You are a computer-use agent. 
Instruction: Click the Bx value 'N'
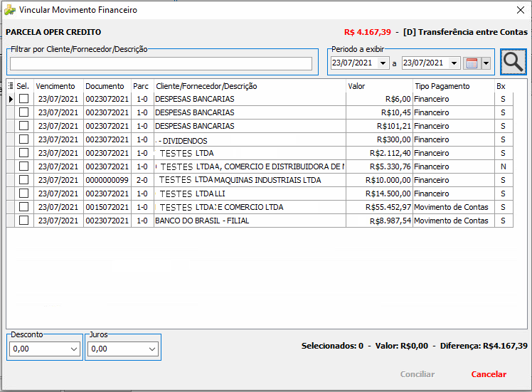pyautogui.click(x=504, y=166)
